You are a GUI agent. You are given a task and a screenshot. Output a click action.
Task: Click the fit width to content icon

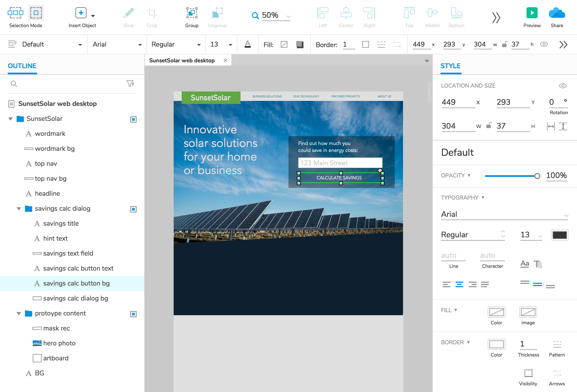551,126
